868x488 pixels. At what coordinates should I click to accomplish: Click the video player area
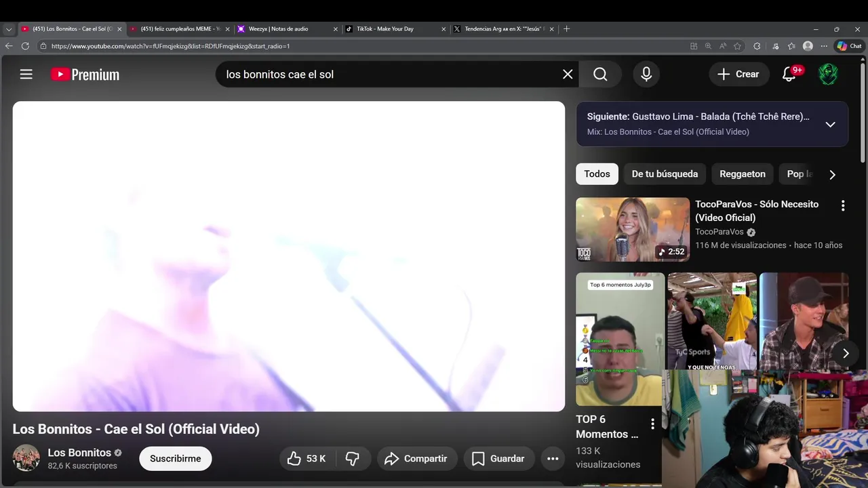pos(289,256)
